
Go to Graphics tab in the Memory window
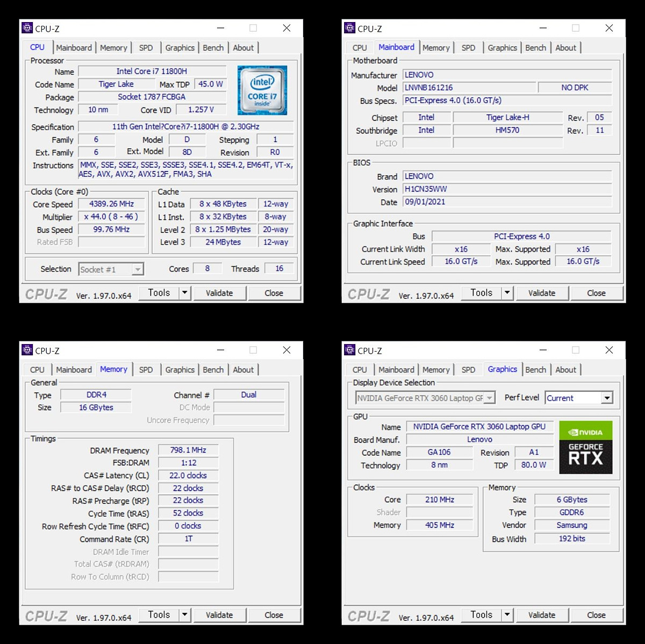(x=180, y=370)
